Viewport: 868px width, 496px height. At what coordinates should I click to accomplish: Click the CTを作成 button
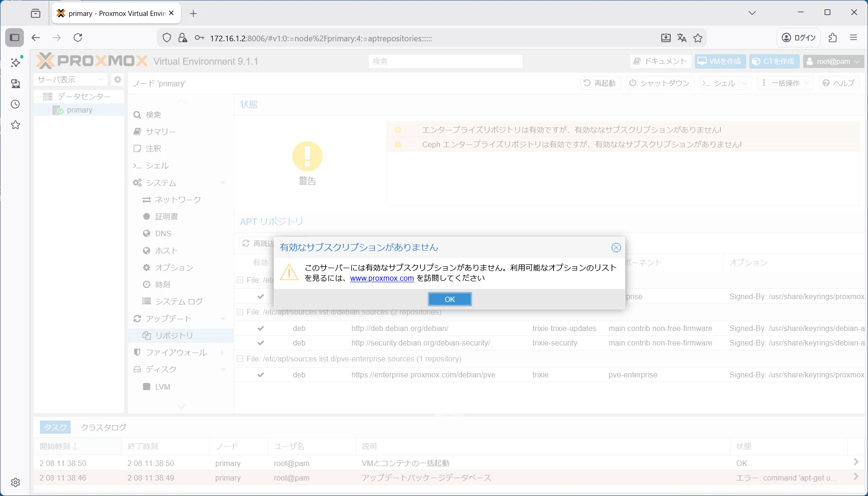click(774, 61)
